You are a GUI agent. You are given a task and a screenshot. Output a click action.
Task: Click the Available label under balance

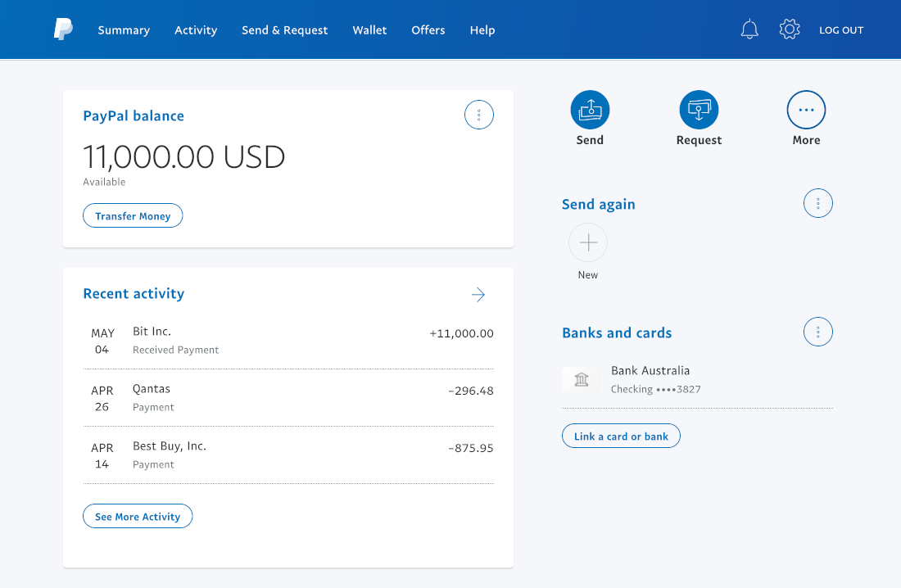(104, 182)
